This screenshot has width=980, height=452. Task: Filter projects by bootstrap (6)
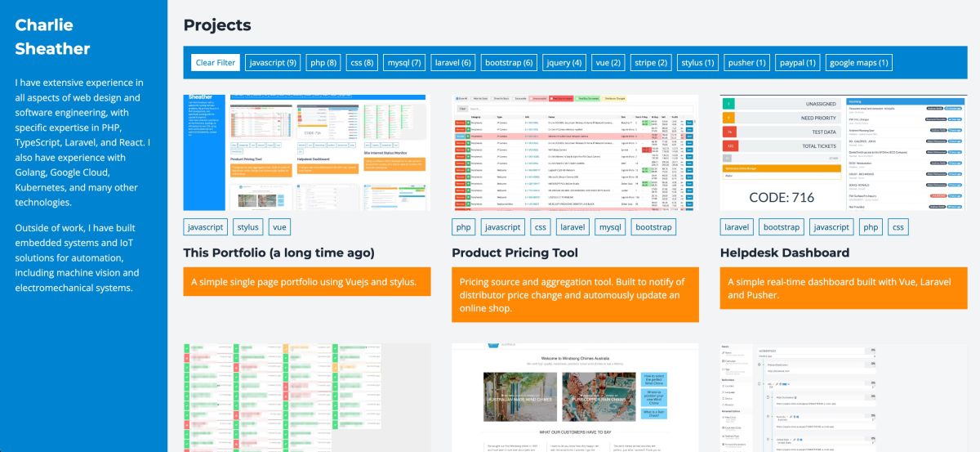pos(508,63)
